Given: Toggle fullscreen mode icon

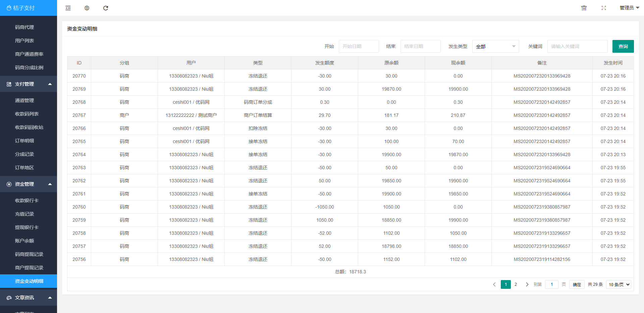Looking at the screenshot, I should click(x=604, y=8).
